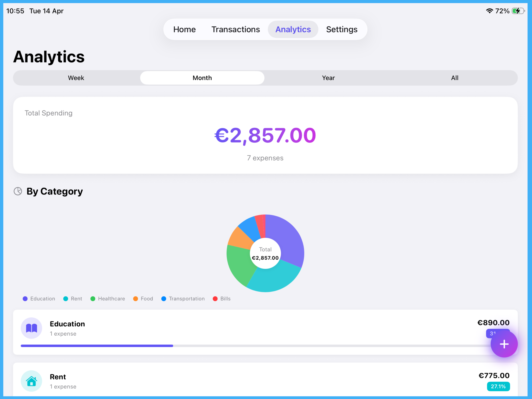Screen dimensions: 532x399
Task: Tap the Bills legend label
Action: [x=225, y=299]
